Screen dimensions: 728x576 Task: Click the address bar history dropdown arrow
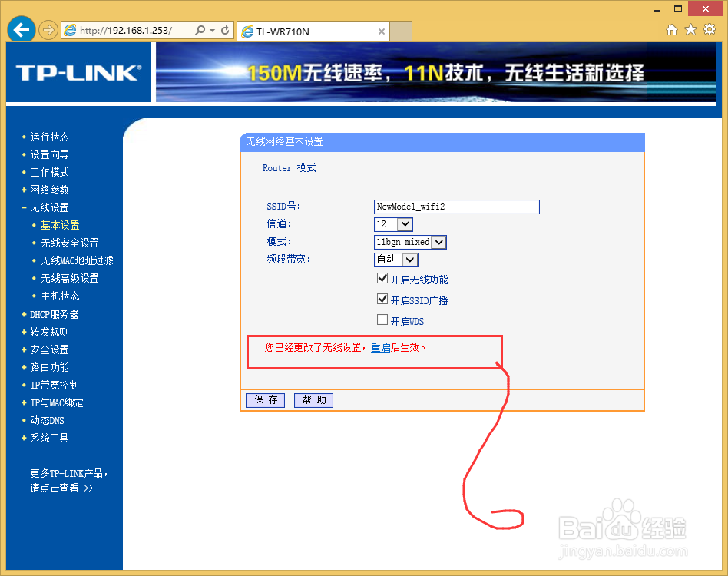212,30
